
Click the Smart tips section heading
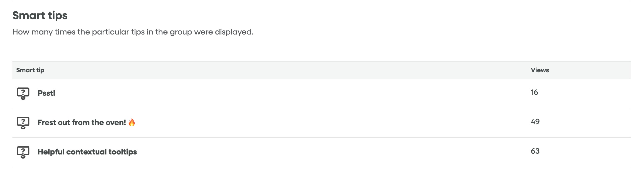click(40, 16)
